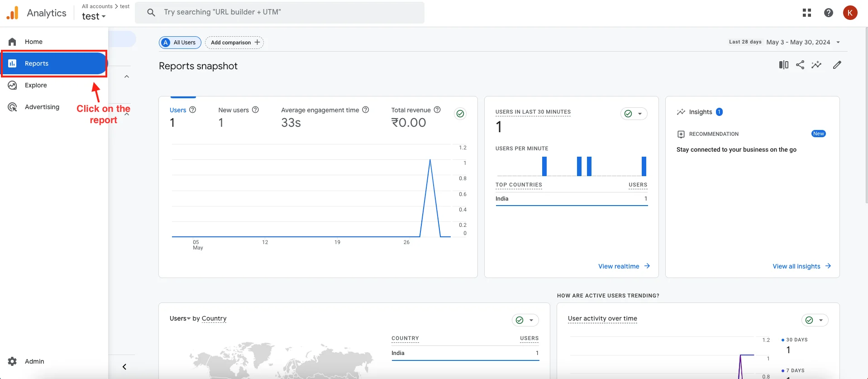Open Explore in the sidebar
This screenshot has width=868, height=379.
(36, 85)
